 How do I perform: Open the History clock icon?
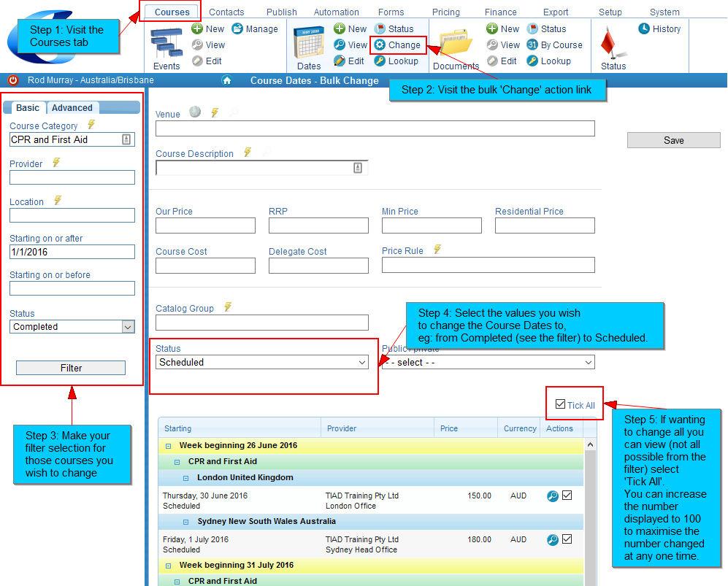click(644, 28)
